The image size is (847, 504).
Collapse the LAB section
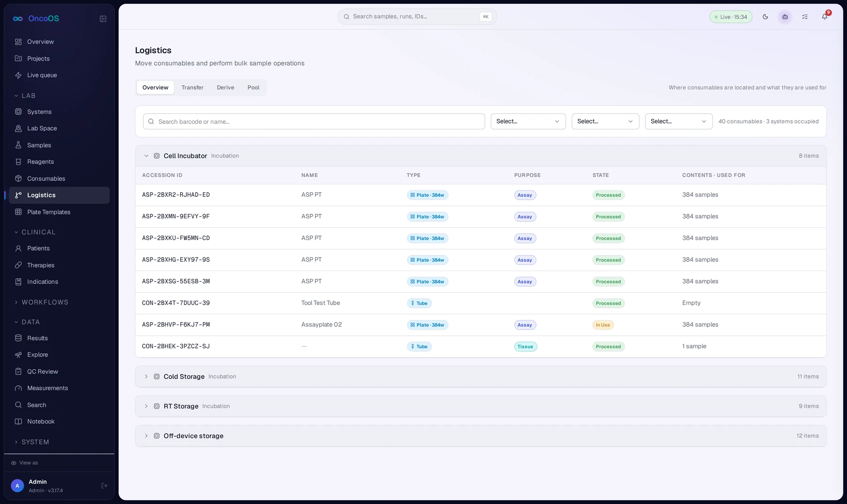[25, 96]
